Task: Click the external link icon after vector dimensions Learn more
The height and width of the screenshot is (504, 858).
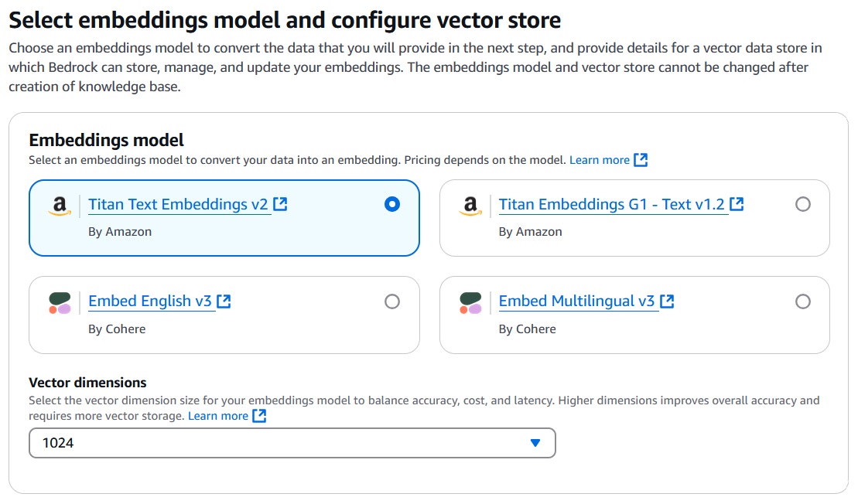Action: [x=259, y=416]
